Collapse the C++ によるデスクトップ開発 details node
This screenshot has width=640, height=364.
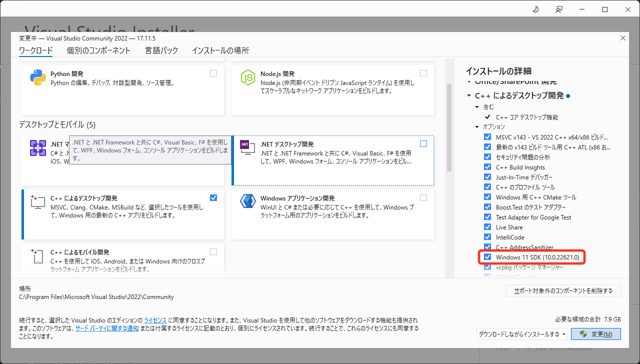pyautogui.click(x=469, y=95)
